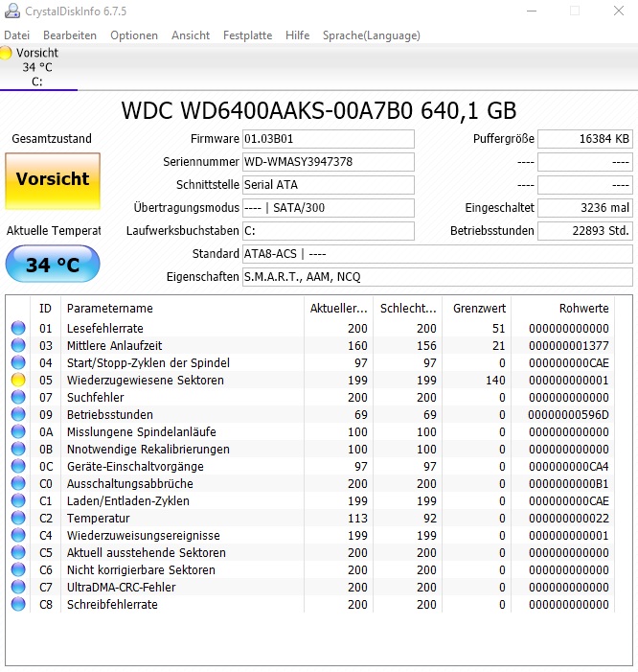Image resolution: width=638 pixels, height=672 pixels.
Task: Click the CrystalDiskInfo app icon in title bar
Action: click(x=12, y=12)
